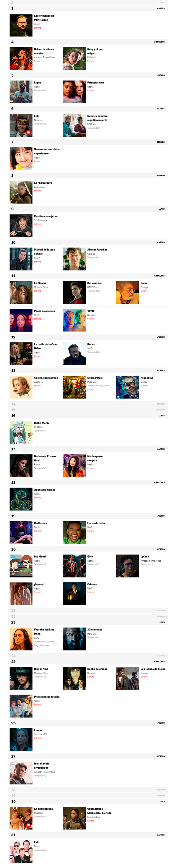Select the Aguas prohibidas spiral poster
174x868 pixels.
pyautogui.click(x=21, y=499)
